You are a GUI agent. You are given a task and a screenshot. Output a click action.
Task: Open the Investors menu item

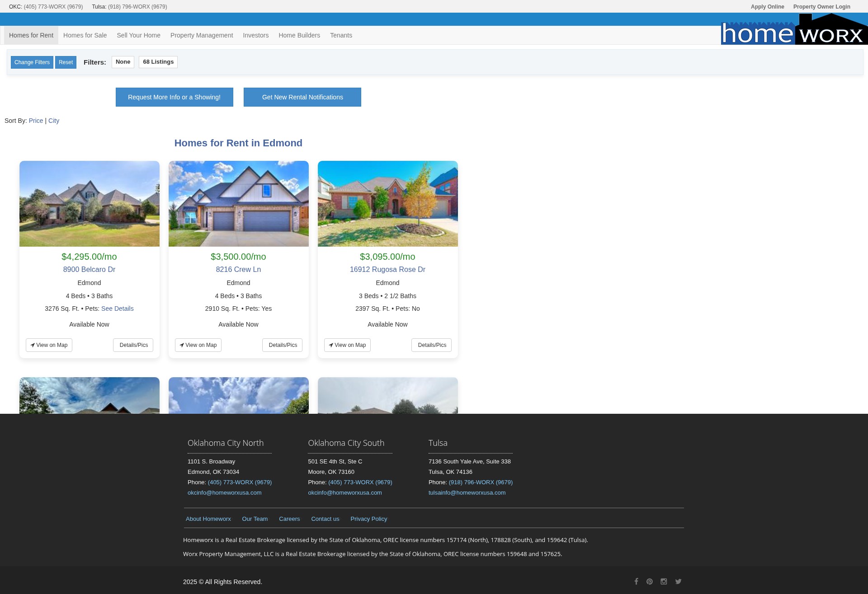[x=256, y=35]
